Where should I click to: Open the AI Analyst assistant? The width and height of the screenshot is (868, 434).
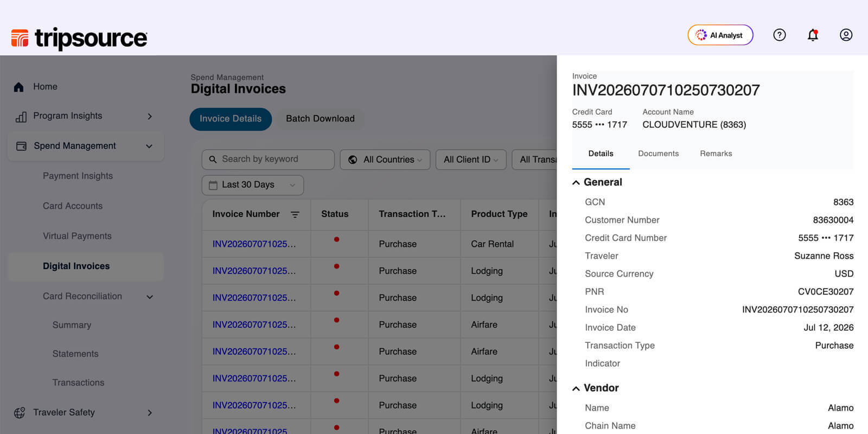pyautogui.click(x=720, y=35)
